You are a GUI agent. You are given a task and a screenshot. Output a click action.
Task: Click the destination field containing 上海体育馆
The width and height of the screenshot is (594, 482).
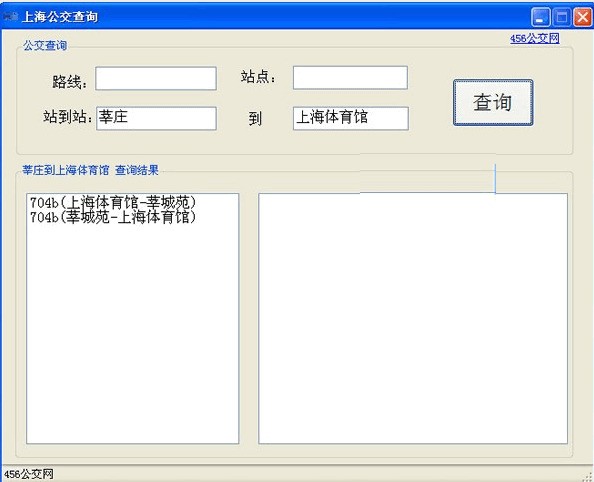click(351, 118)
